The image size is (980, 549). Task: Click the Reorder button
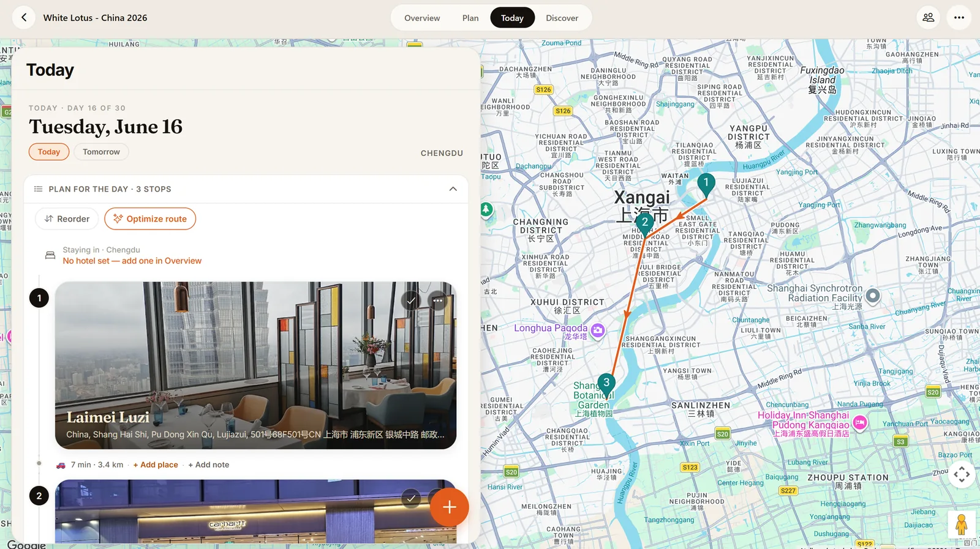[x=67, y=218]
